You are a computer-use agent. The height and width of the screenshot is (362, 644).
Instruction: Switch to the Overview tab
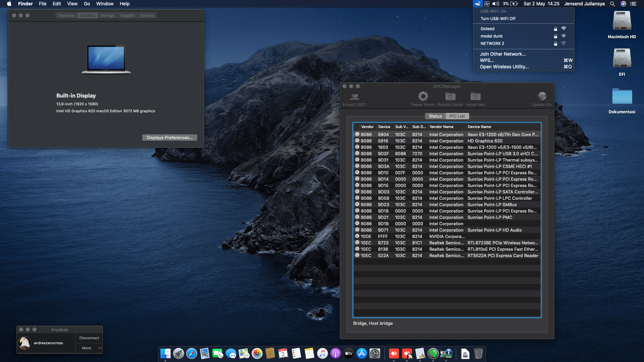(66, 15)
